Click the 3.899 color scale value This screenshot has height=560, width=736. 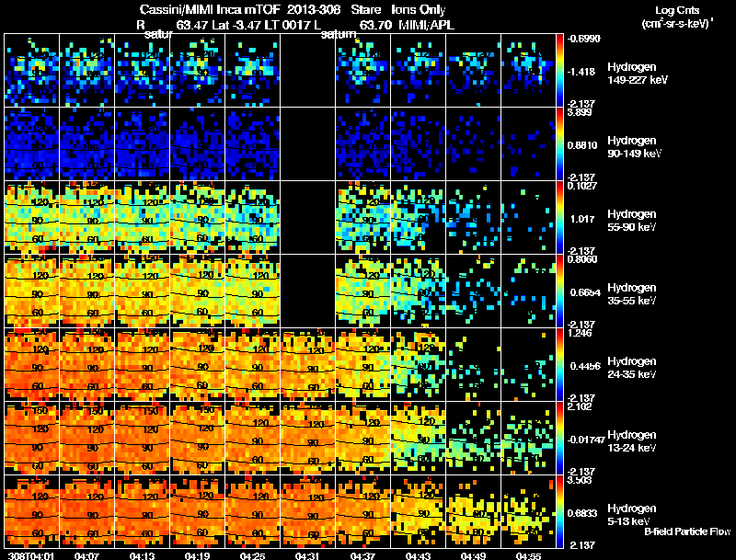(x=581, y=112)
